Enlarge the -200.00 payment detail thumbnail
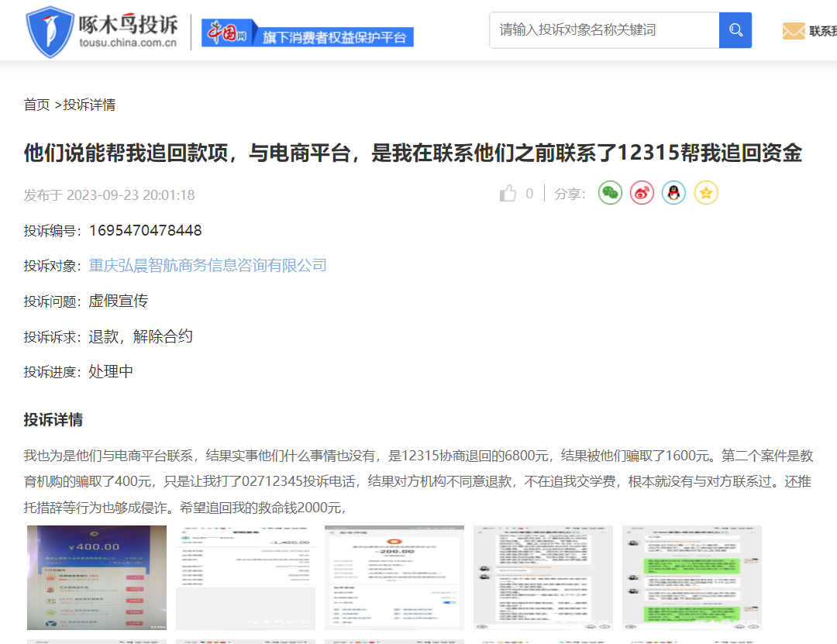This screenshot has height=644, width=837. (394, 577)
